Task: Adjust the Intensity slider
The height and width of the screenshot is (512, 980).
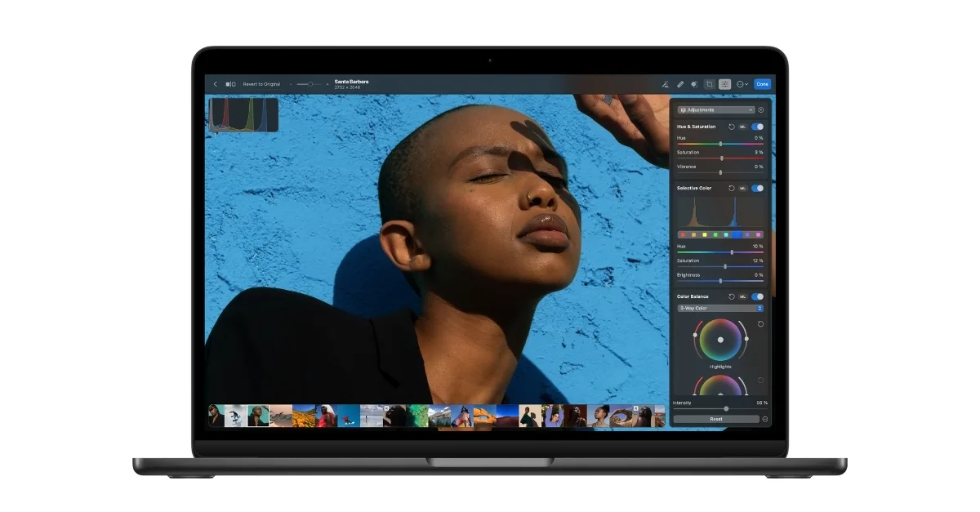Action: click(720, 408)
